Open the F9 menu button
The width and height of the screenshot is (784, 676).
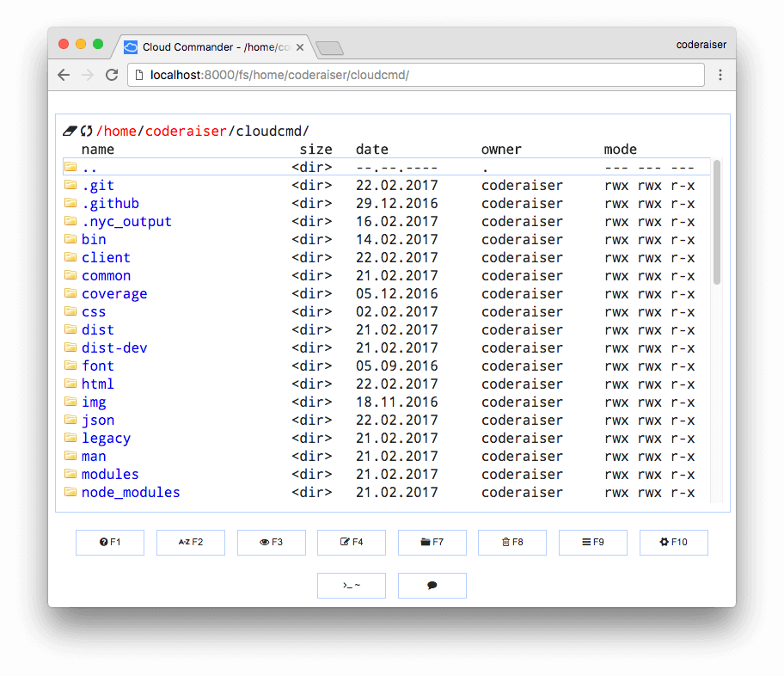pyautogui.click(x=593, y=543)
